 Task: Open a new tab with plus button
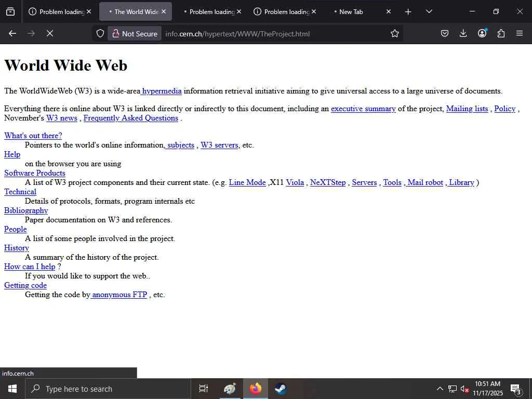408,12
